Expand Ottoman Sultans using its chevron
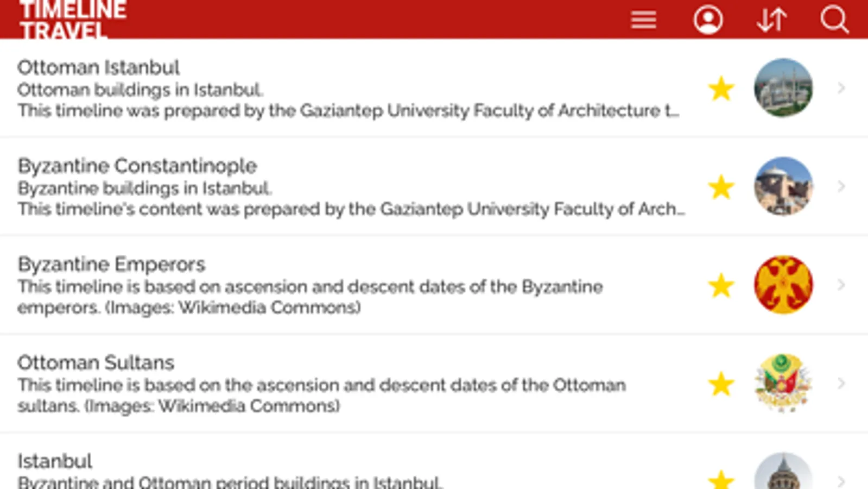Viewport: 868px width, 489px height. pos(841,383)
